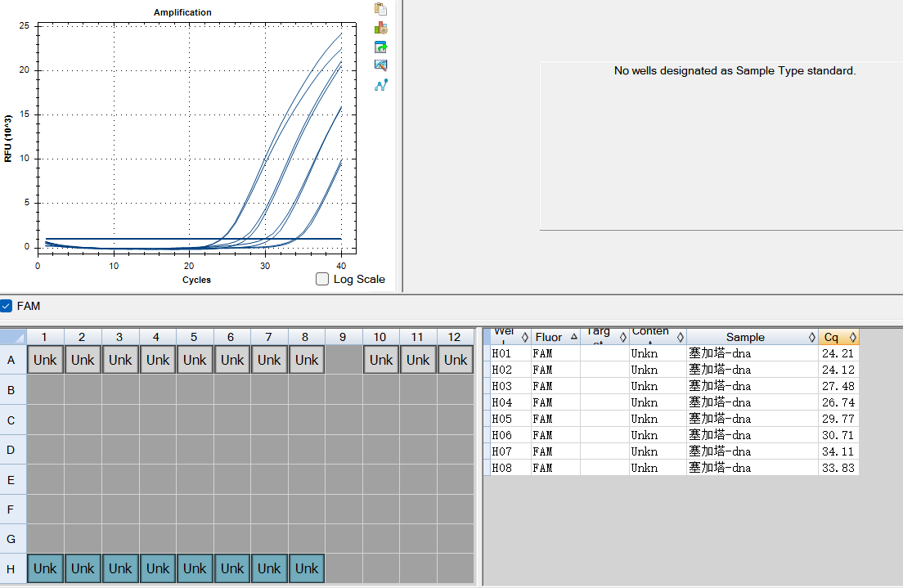Select plate row F header
The height and width of the screenshot is (588, 903).
coord(11,509)
